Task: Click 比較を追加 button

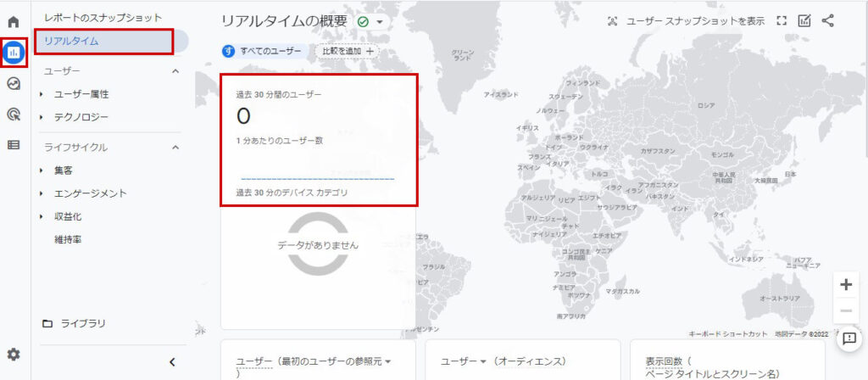Action: point(348,52)
